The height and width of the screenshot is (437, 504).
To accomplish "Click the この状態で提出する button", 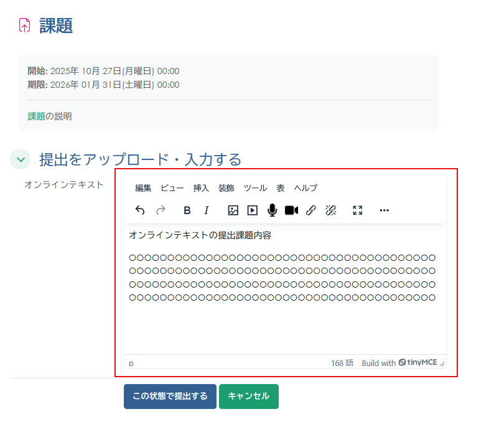I will (170, 396).
